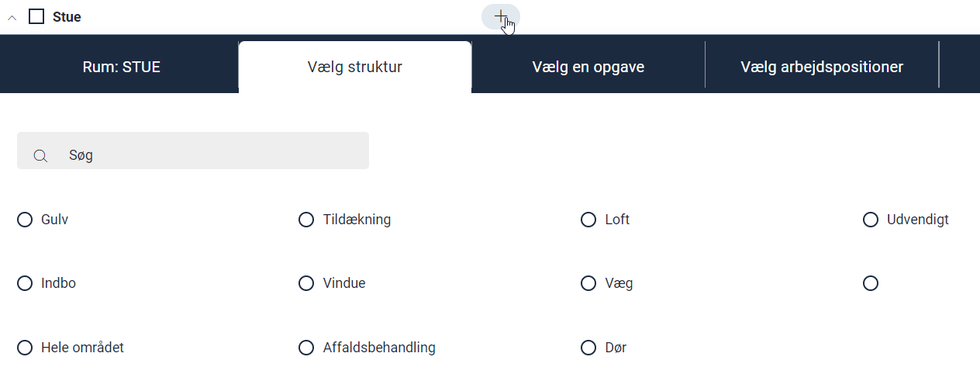Select the Affaldsbehandling radio button

tap(306, 348)
